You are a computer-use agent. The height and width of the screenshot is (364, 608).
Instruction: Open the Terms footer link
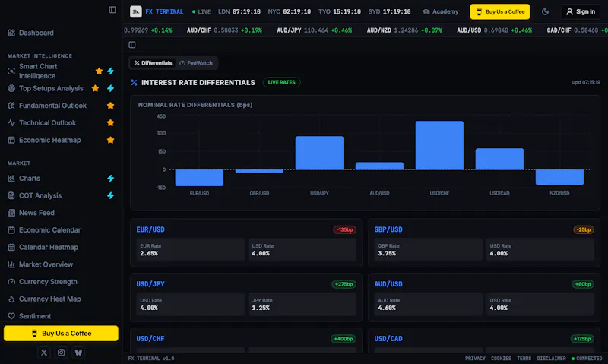pos(524,359)
